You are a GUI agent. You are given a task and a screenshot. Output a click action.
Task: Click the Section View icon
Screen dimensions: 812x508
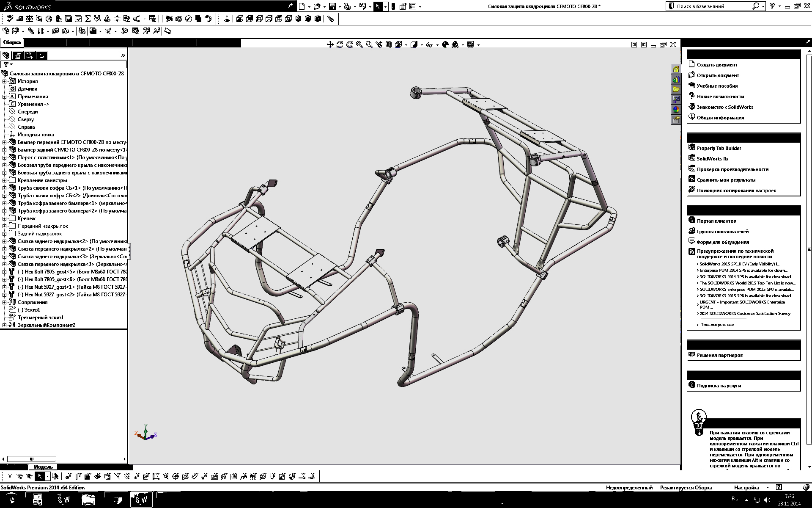pyautogui.click(x=389, y=44)
